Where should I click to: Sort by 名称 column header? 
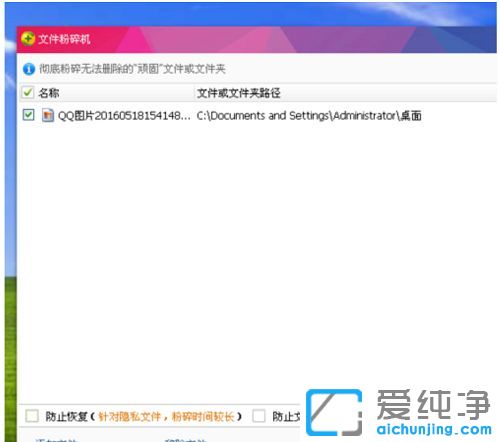[49, 93]
